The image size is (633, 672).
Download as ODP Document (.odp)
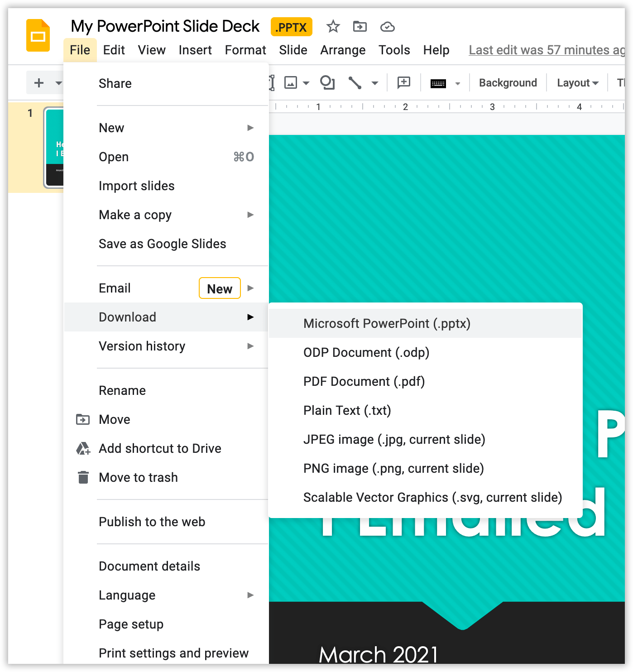(x=425, y=352)
